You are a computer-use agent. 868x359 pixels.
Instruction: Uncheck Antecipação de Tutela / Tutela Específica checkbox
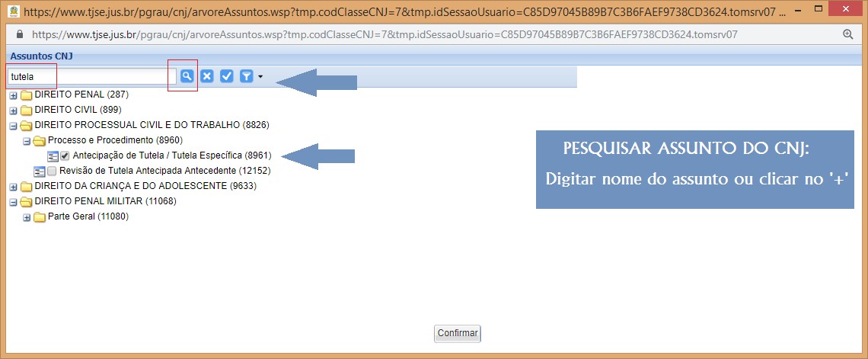point(65,155)
